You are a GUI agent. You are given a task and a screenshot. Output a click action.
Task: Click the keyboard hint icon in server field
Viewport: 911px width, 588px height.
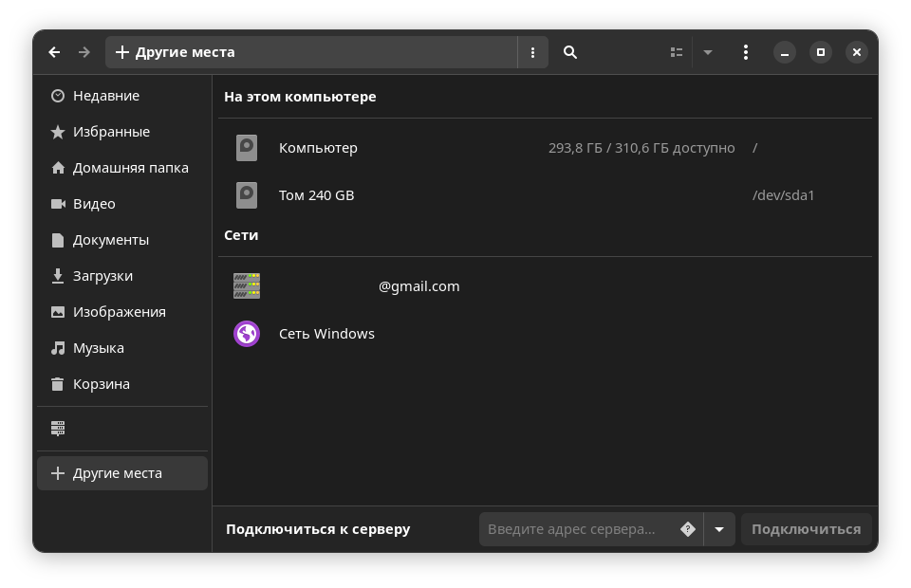click(x=687, y=529)
